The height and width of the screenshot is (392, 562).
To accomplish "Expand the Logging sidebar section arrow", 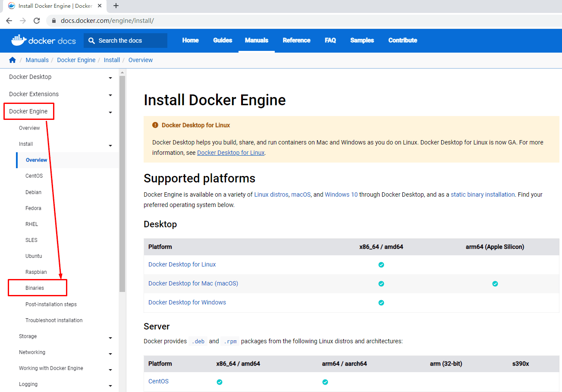I will (x=110, y=386).
